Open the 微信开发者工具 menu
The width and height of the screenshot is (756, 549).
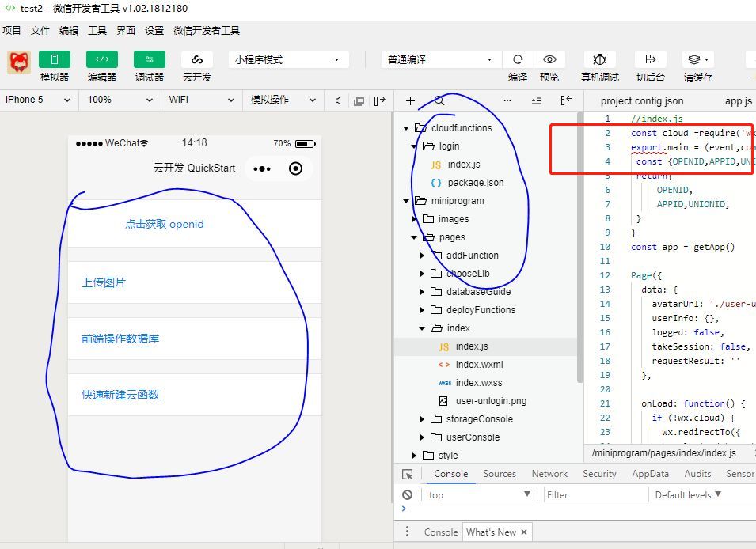click(207, 30)
